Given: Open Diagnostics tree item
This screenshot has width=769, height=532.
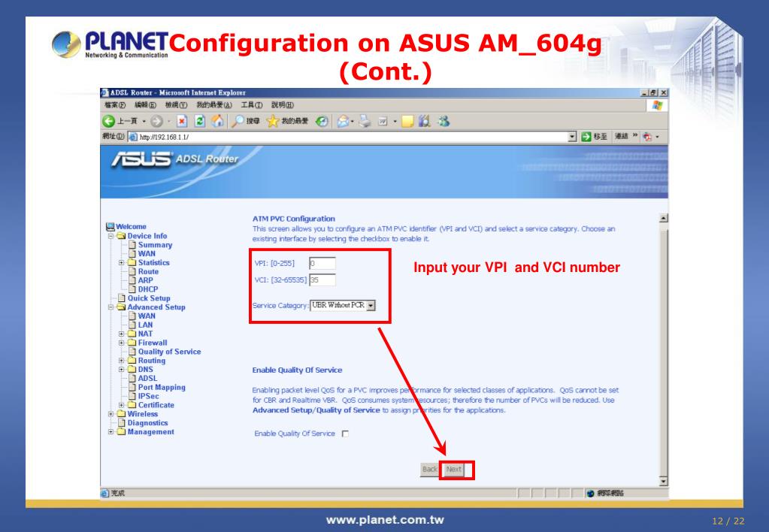Looking at the screenshot, I should (147, 422).
